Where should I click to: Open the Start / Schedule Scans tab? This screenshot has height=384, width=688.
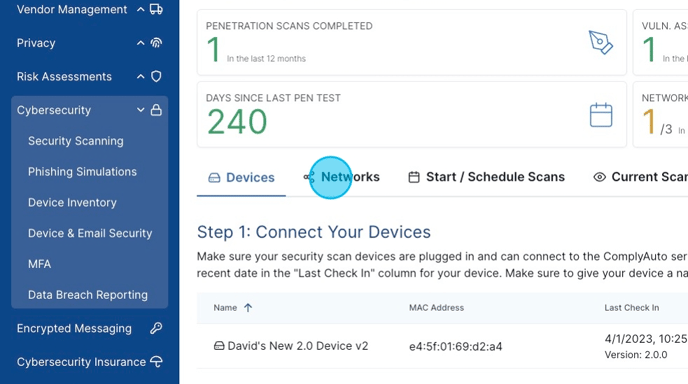pos(487,177)
